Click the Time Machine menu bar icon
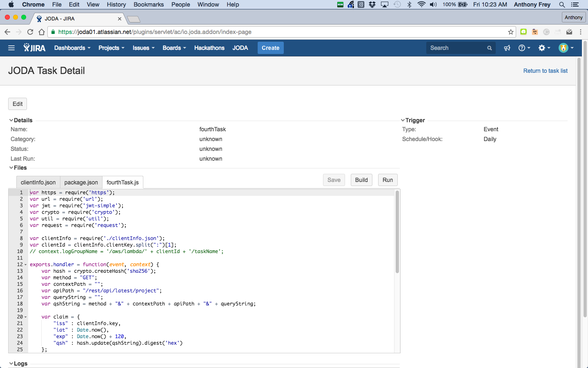The height and width of the screenshot is (368, 588). 397,4
